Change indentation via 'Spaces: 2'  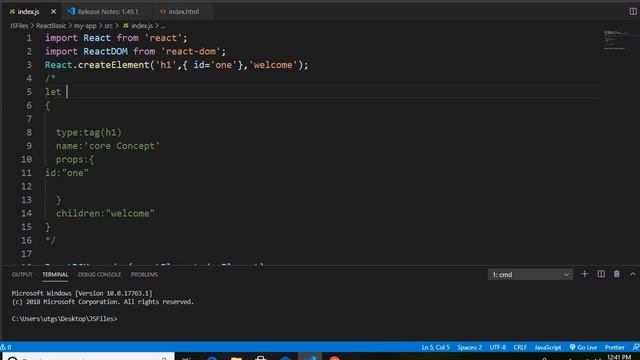click(469, 347)
